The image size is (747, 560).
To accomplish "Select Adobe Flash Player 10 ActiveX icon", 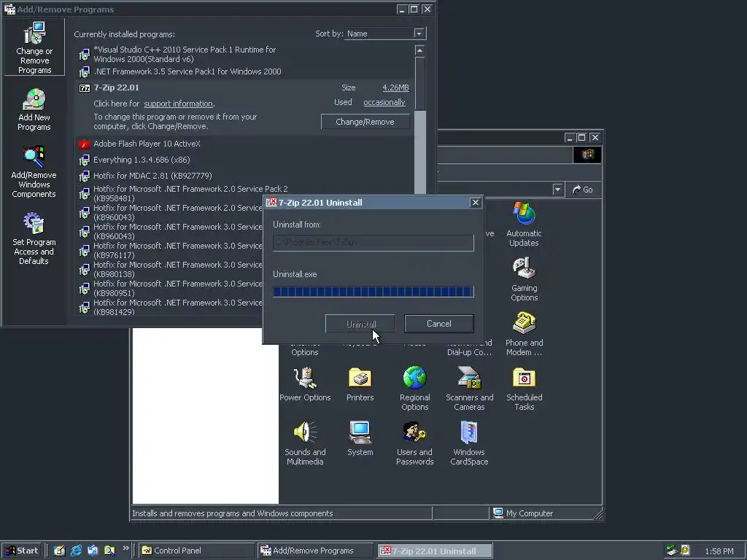I will coord(85,144).
